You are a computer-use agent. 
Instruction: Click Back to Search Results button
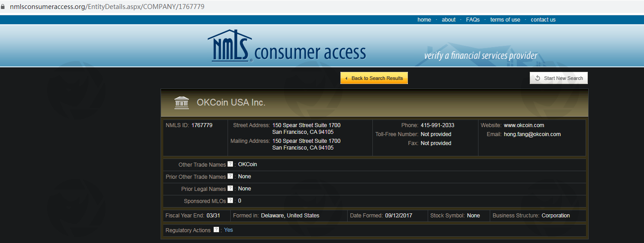tap(374, 78)
